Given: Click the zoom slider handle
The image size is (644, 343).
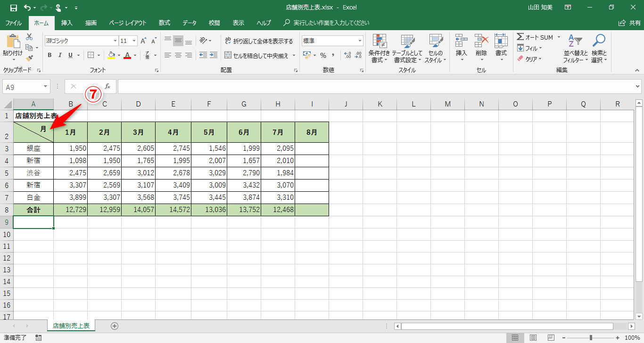Looking at the screenshot, I should tap(591, 337).
